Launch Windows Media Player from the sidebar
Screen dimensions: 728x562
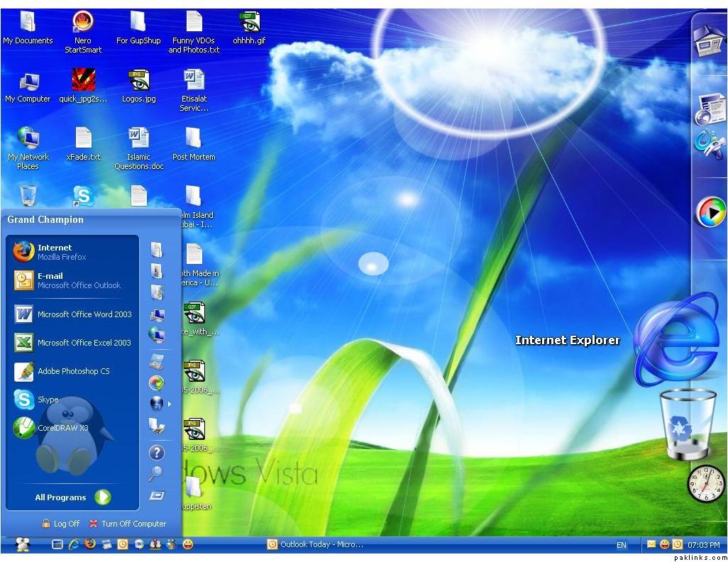click(x=710, y=212)
